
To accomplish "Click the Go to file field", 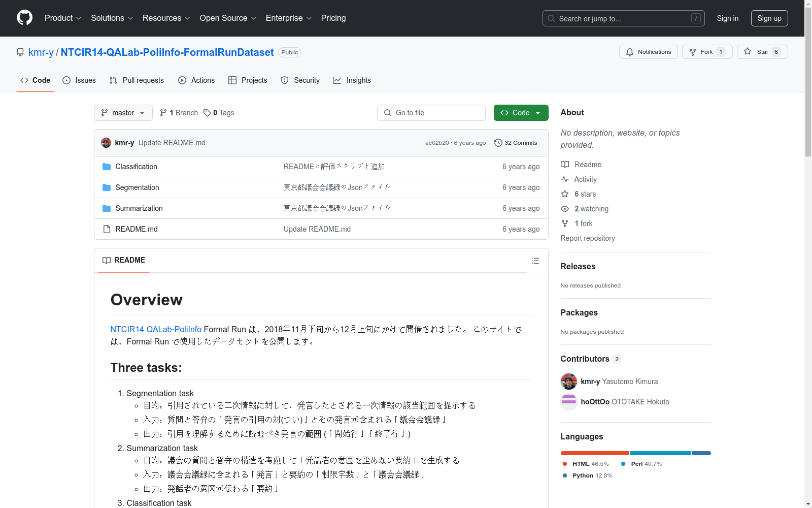I will point(431,113).
